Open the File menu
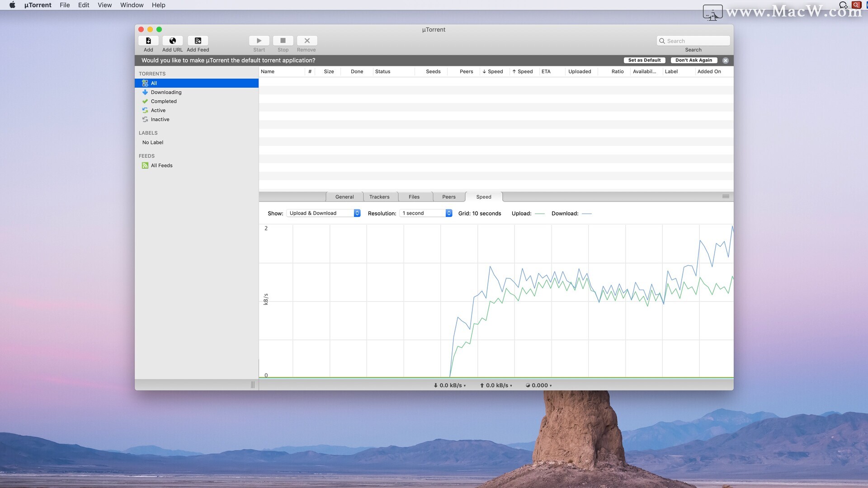This screenshot has width=868, height=488. pos(65,5)
